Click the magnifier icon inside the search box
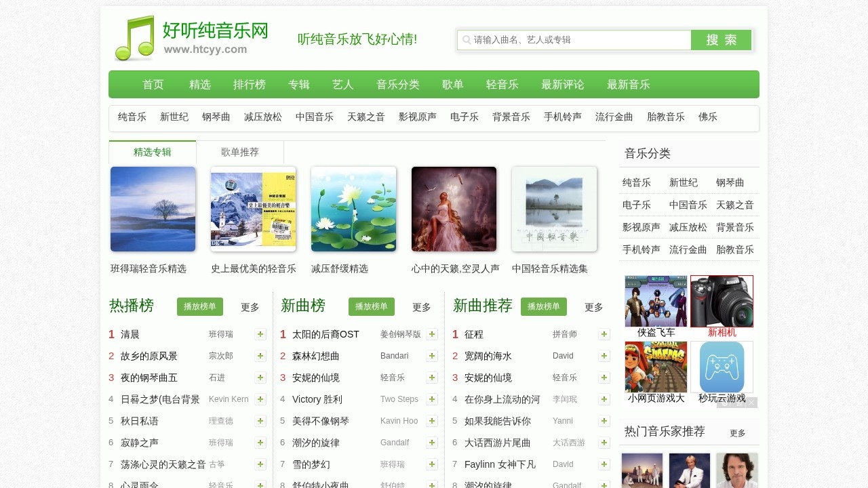Screen dimensions: 868x488 [467, 40]
